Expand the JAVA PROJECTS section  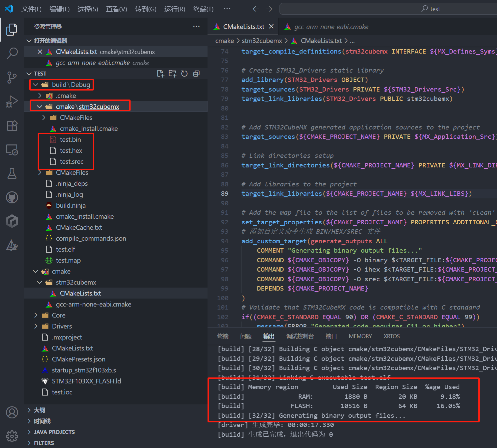point(116,432)
